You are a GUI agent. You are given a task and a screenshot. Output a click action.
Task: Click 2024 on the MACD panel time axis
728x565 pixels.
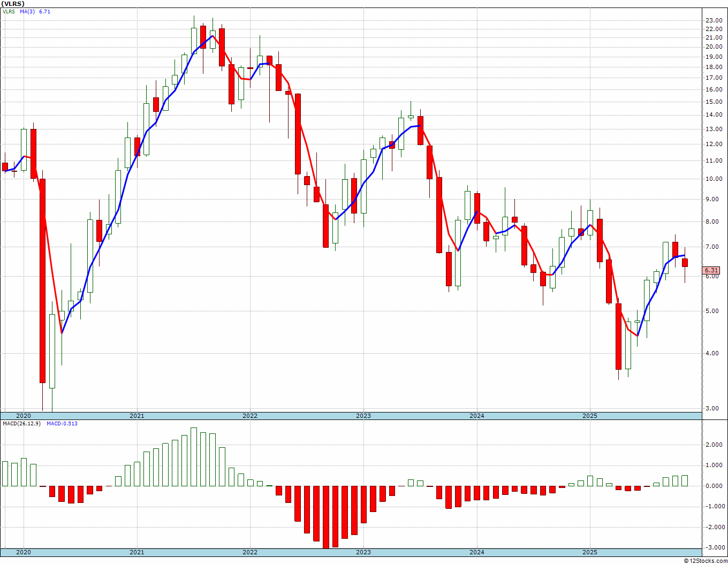[477, 552]
